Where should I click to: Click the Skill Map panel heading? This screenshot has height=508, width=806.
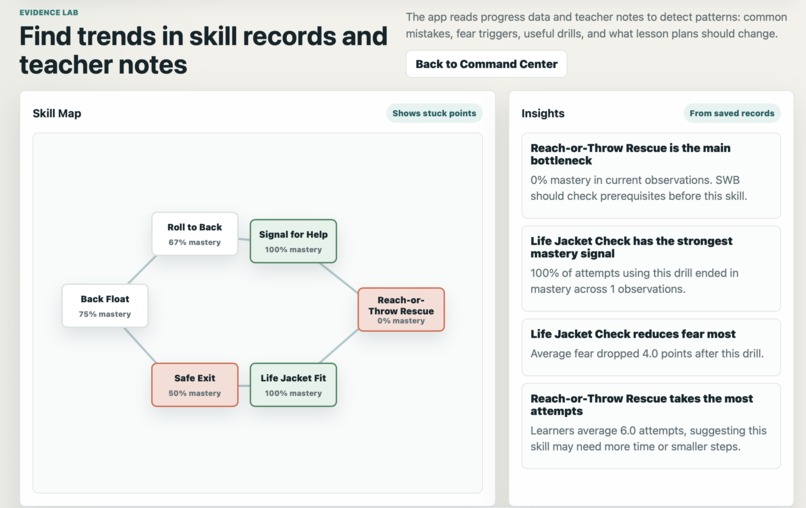point(57,113)
